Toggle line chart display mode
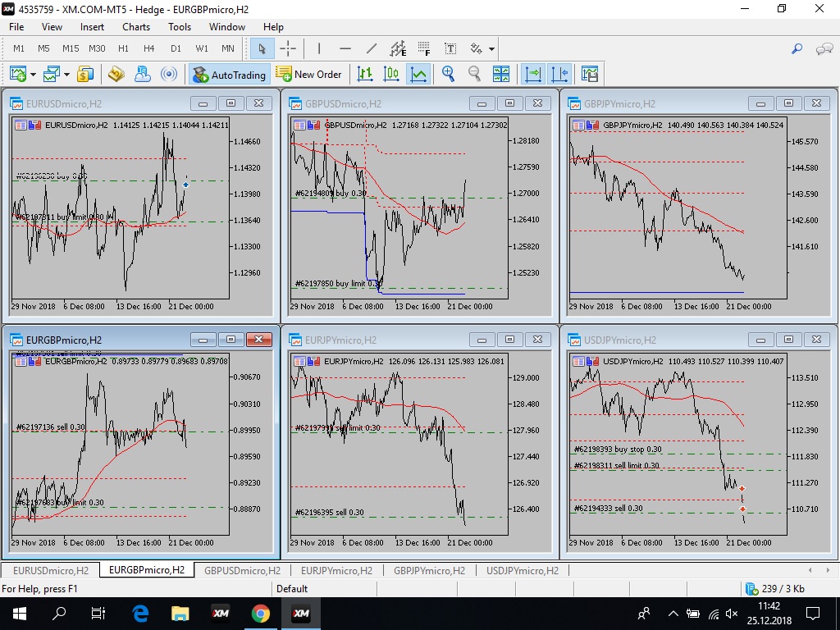Viewport: 840px width, 630px height. 418,74
